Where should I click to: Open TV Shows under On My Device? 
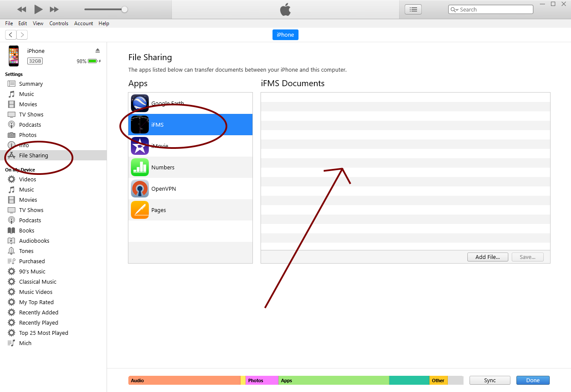31,210
